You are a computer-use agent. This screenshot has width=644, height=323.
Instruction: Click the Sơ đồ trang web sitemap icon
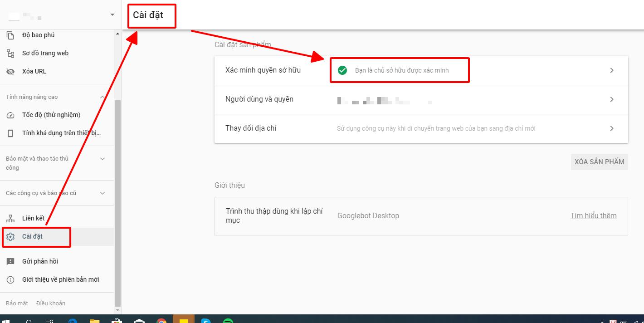(10, 54)
